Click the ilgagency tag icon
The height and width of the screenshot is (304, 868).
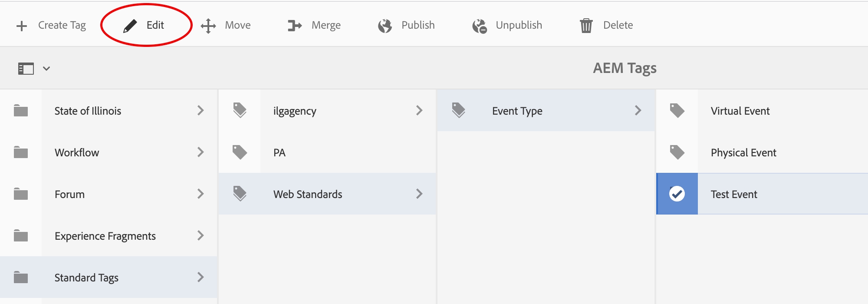pos(240,110)
